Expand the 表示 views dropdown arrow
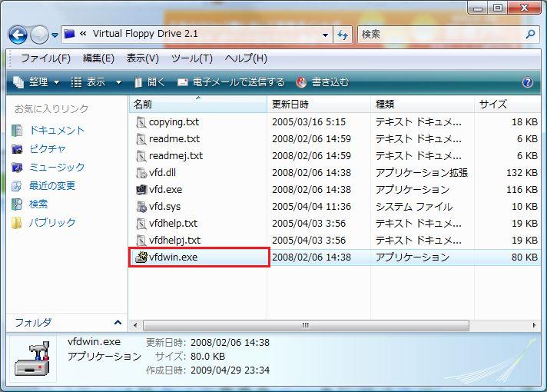 tap(118, 83)
